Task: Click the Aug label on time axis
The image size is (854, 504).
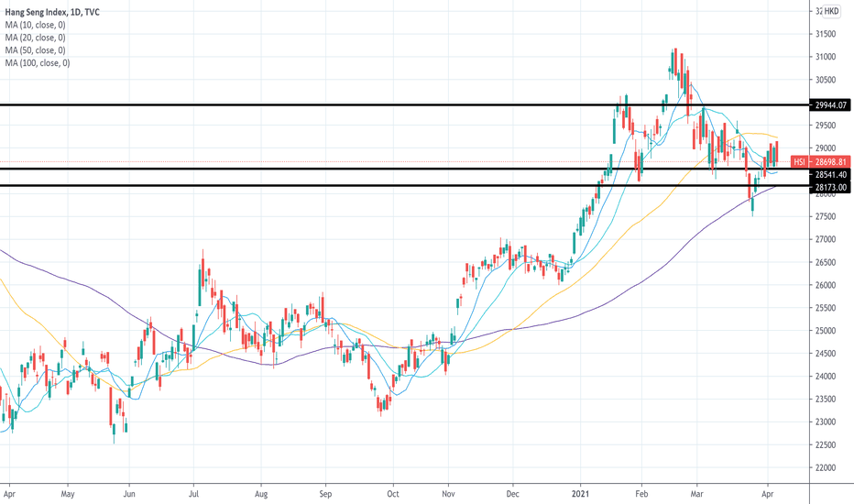Action: click(x=261, y=494)
